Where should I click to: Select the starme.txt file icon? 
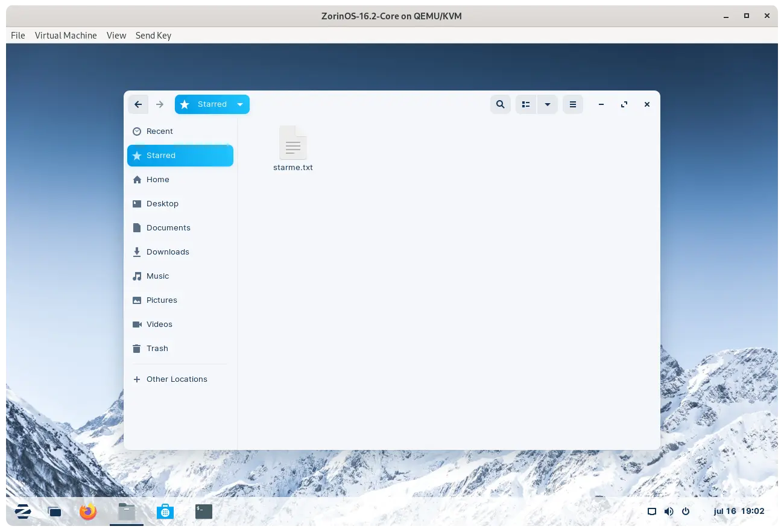click(x=293, y=142)
